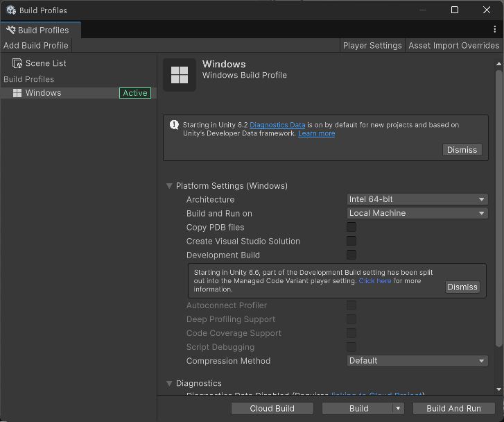Image resolution: width=504 pixels, height=422 pixels.
Task: Toggle Script Debugging checkbox
Action: pos(351,347)
